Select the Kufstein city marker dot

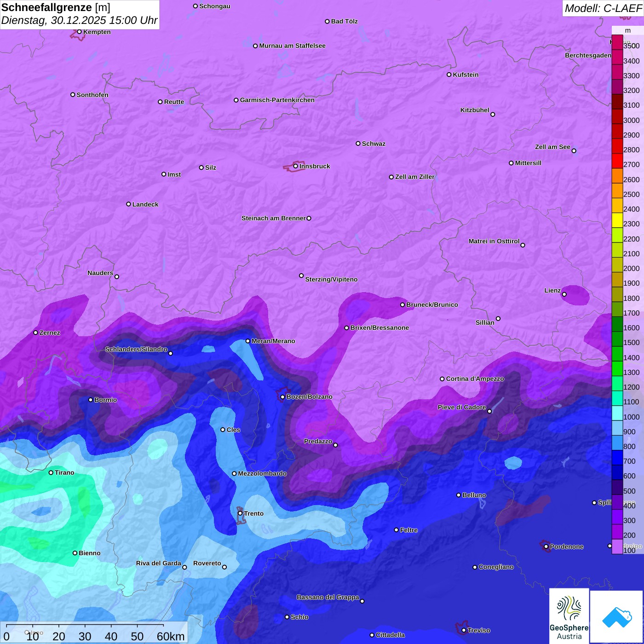click(x=449, y=75)
